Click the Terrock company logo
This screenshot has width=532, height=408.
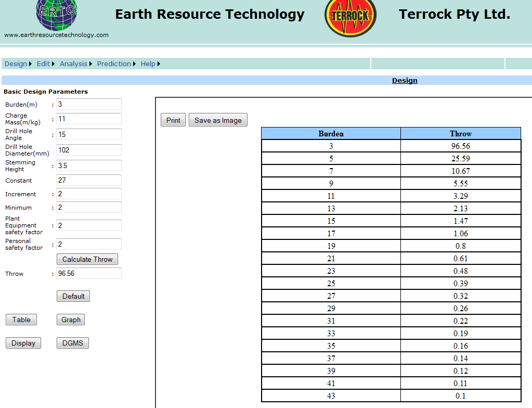pyautogui.click(x=351, y=18)
